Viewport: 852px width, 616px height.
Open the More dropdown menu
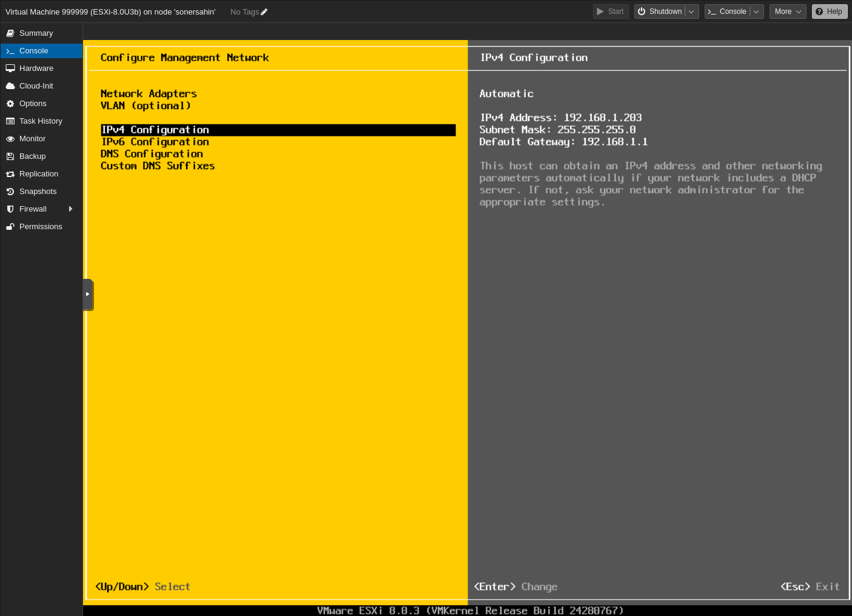[x=788, y=12]
